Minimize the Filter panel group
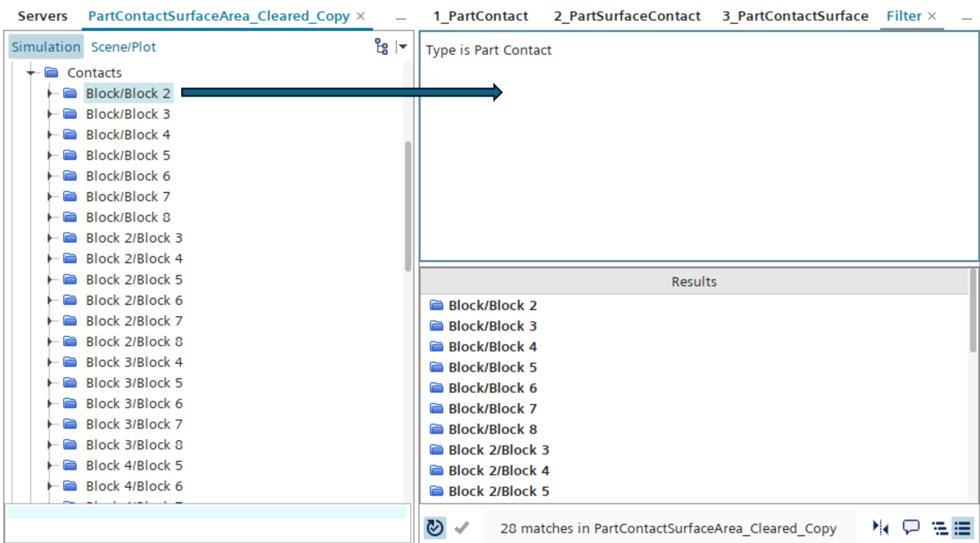Screen dimensions: 980x543 coord(967,19)
